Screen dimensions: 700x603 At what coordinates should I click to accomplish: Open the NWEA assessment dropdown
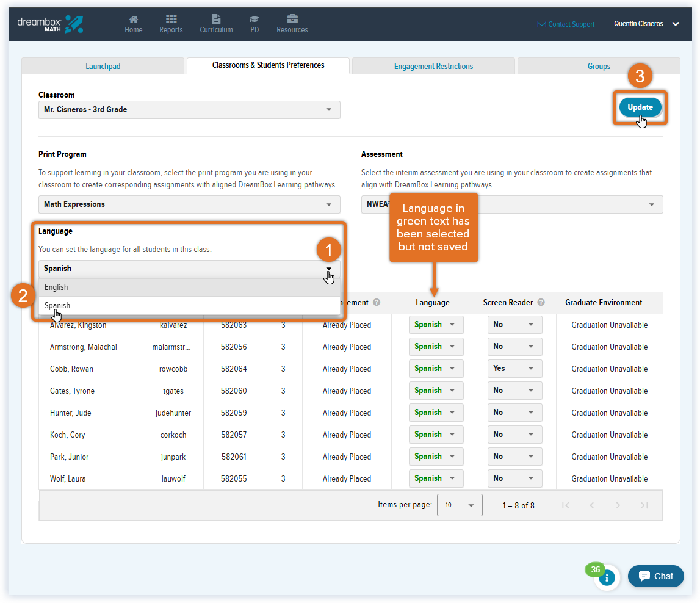(512, 204)
